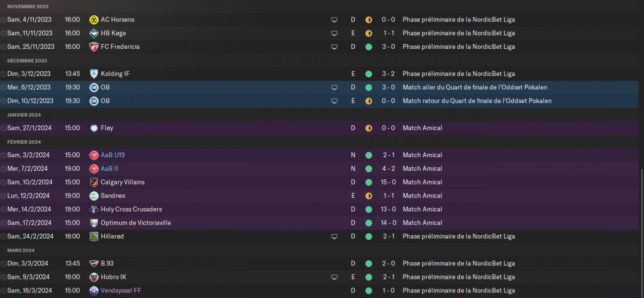The image size is (644, 298).
Task: Toggle the check mark beside Sam, 4/11/2023
Action: (x=4, y=20)
